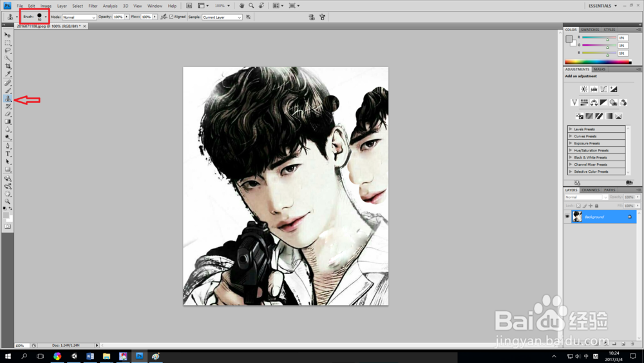Add a Black & White adjustment
The height and width of the screenshot is (363, 644).
(x=604, y=103)
